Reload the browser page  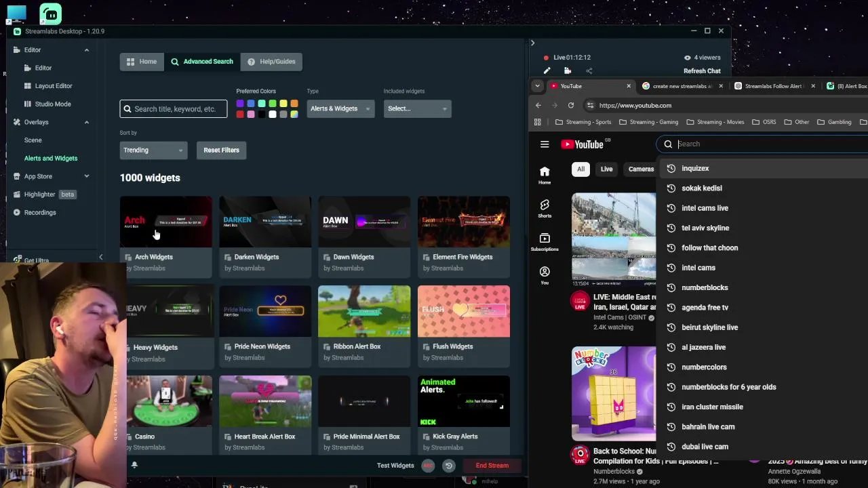pos(571,105)
